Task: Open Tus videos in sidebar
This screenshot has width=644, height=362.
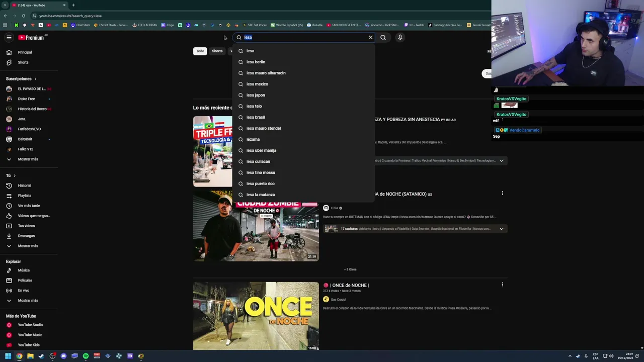Action: pos(26,226)
